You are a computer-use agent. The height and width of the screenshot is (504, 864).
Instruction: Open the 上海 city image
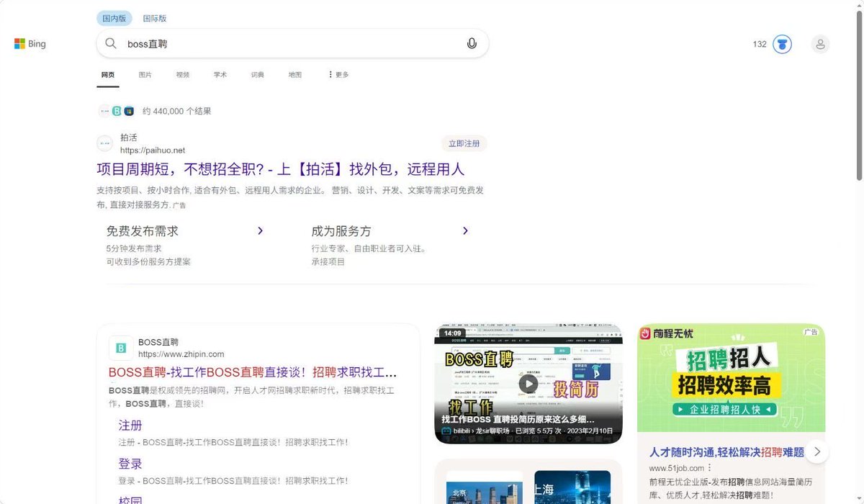pyautogui.click(x=572, y=487)
